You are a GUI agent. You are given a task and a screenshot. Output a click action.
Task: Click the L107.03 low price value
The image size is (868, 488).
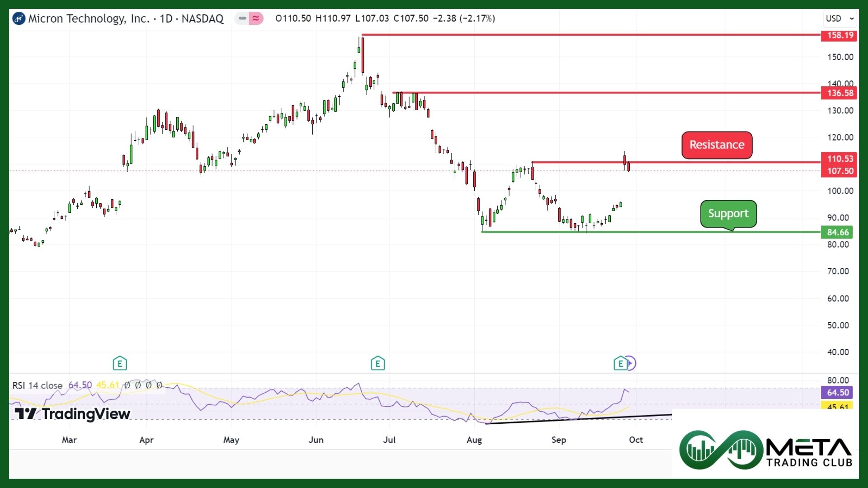point(372,19)
